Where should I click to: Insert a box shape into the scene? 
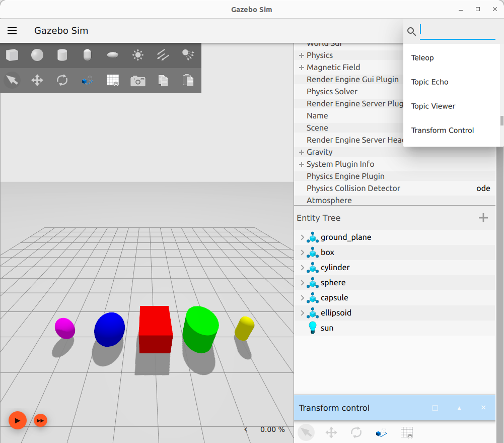(12, 55)
